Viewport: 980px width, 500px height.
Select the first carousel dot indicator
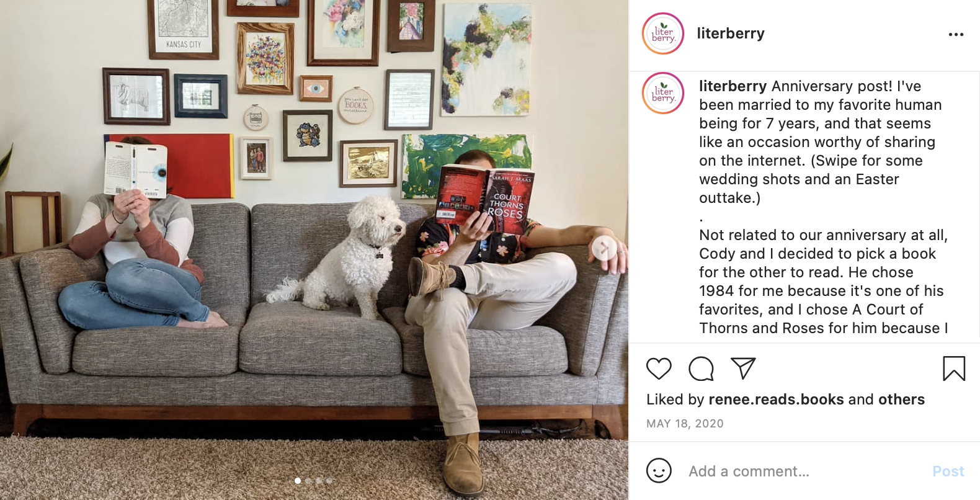pyautogui.click(x=298, y=481)
